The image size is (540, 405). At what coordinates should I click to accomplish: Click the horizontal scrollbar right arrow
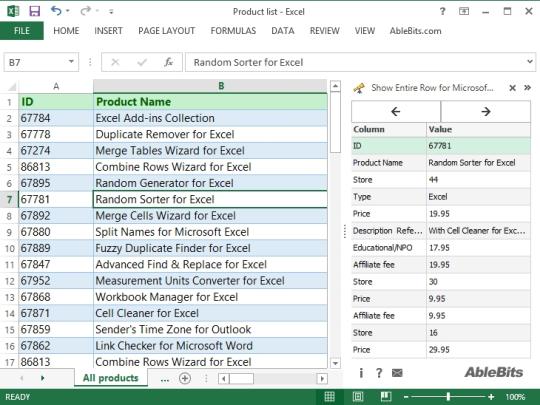(x=322, y=379)
